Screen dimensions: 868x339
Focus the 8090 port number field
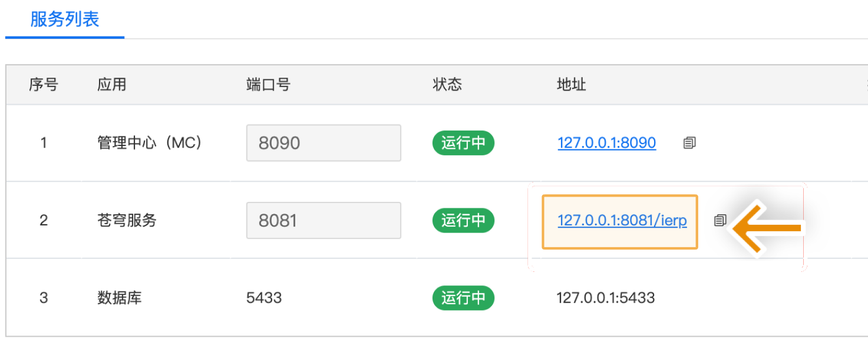pyautogui.click(x=324, y=143)
